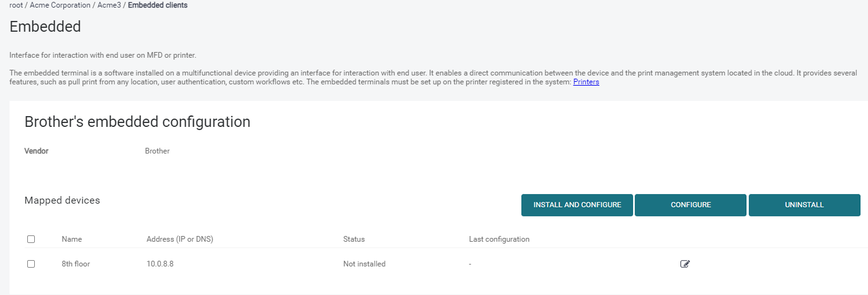This screenshot has width=868, height=295.
Task: Follow the Printers hyperlink
Action: (x=586, y=82)
